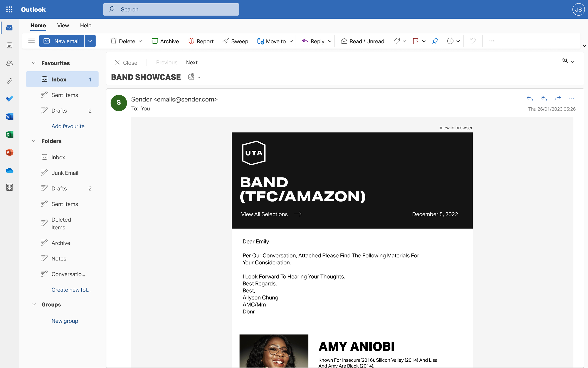
Task: Click the Add favourite link
Action: pyautogui.click(x=68, y=126)
